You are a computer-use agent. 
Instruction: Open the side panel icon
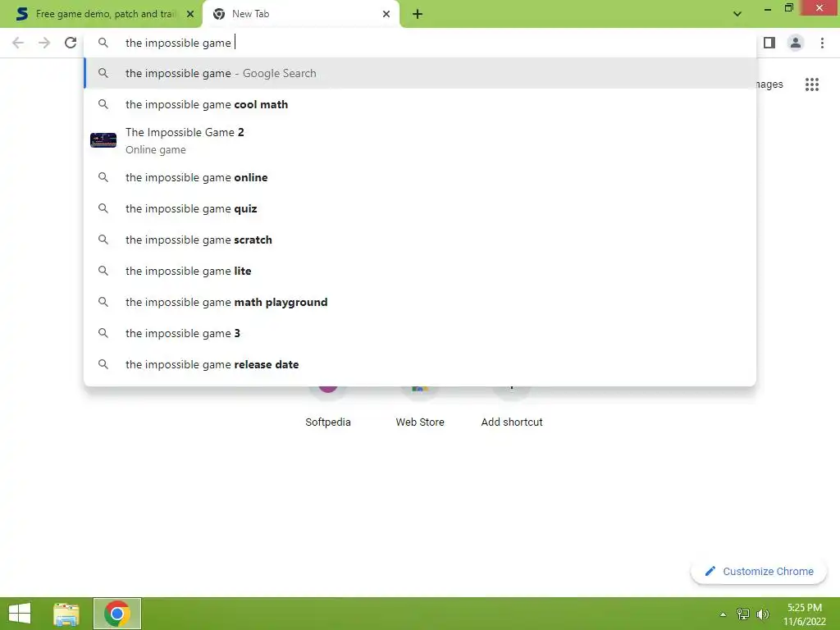pyautogui.click(x=769, y=43)
